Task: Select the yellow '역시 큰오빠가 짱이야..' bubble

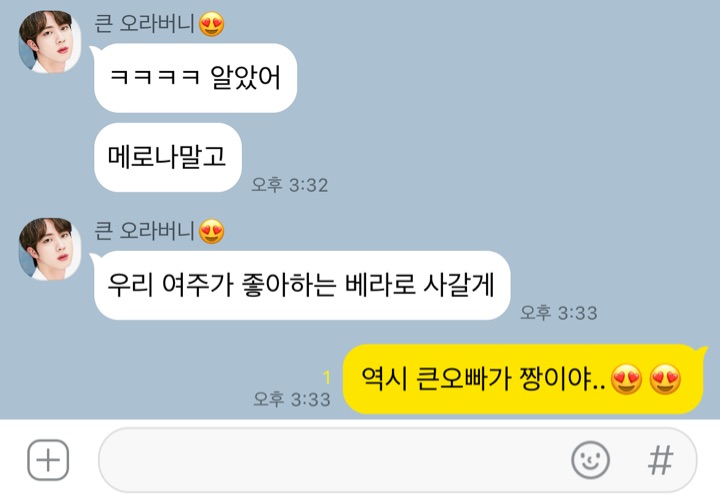Action: point(524,379)
